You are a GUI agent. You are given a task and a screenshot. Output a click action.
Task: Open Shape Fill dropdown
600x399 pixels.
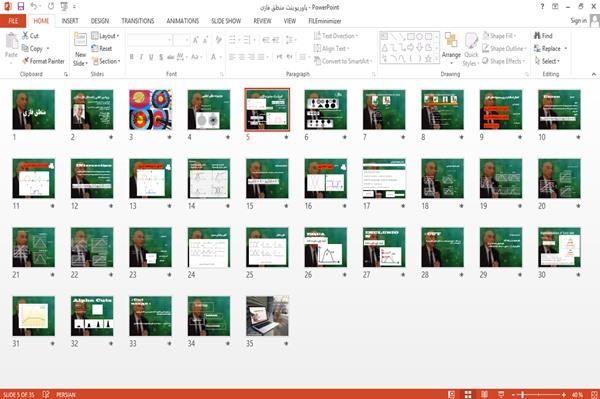click(x=499, y=36)
